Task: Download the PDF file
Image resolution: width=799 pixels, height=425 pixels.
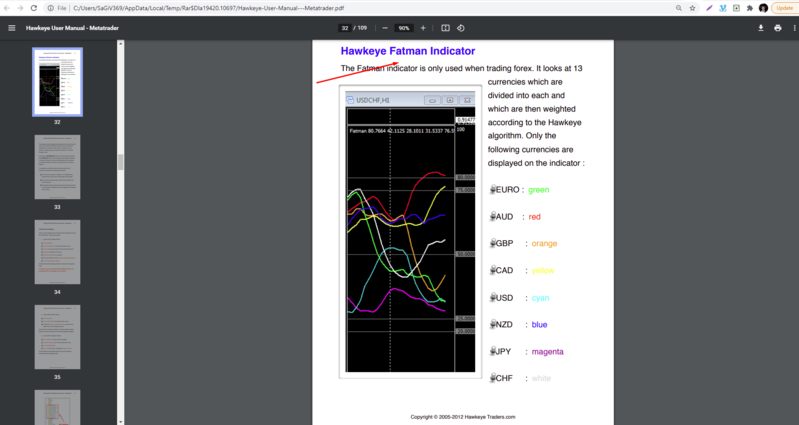Action: 761,28
